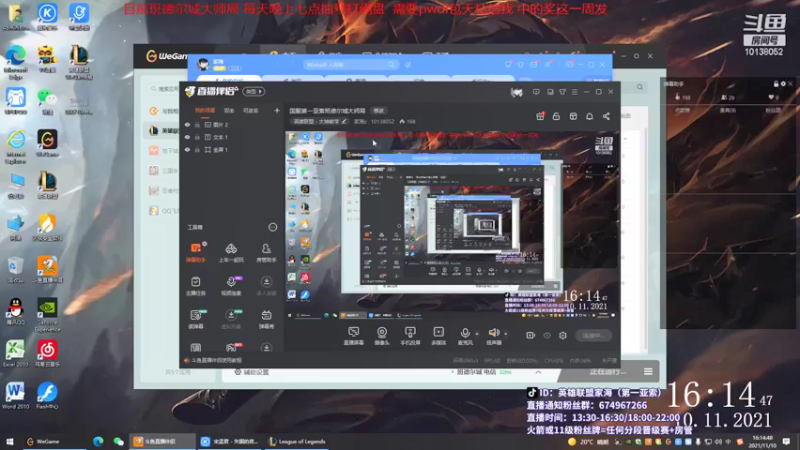800x450 pixels.
Task: Add 摄像头 camera source
Action: click(x=382, y=336)
